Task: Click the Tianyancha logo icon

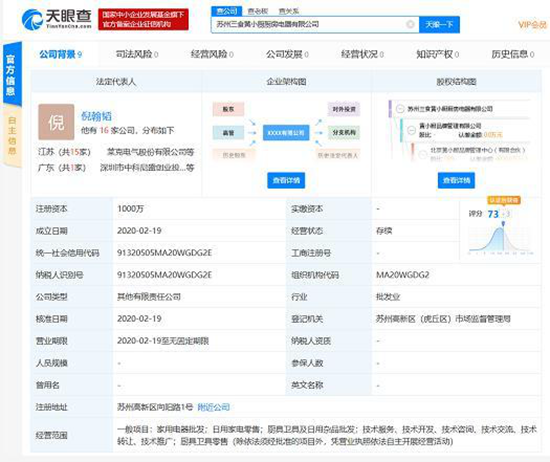Action: 33,20
